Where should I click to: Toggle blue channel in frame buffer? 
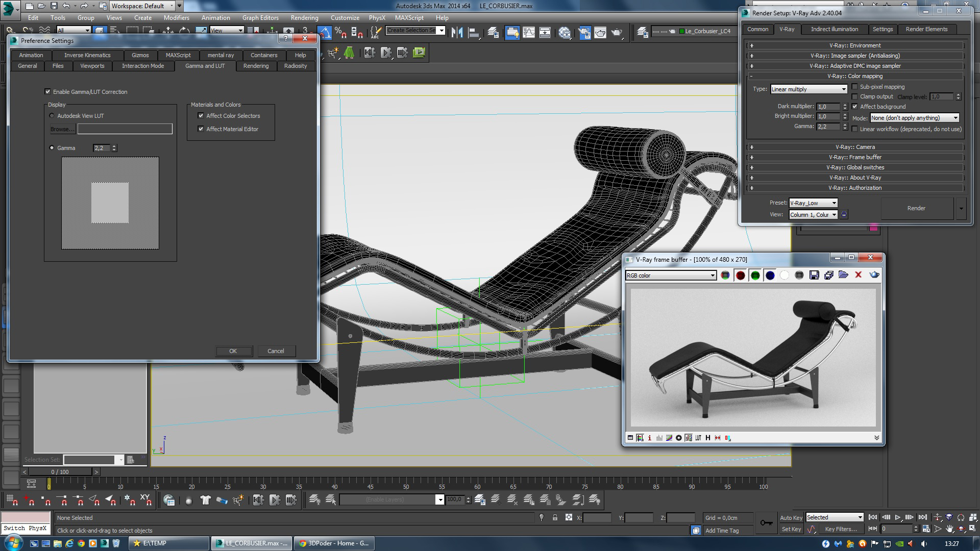(x=770, y=275)
